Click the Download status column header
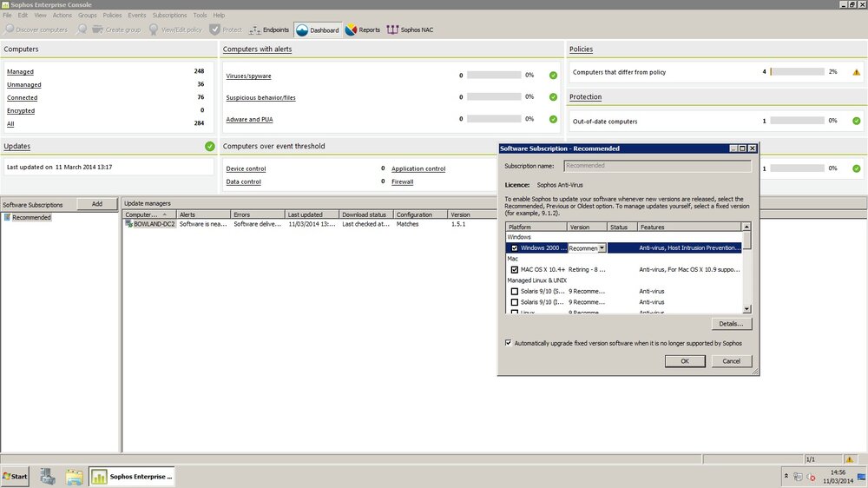Image resolution: width=868 pixels, height=488 pixels. (x=365, y=214)
